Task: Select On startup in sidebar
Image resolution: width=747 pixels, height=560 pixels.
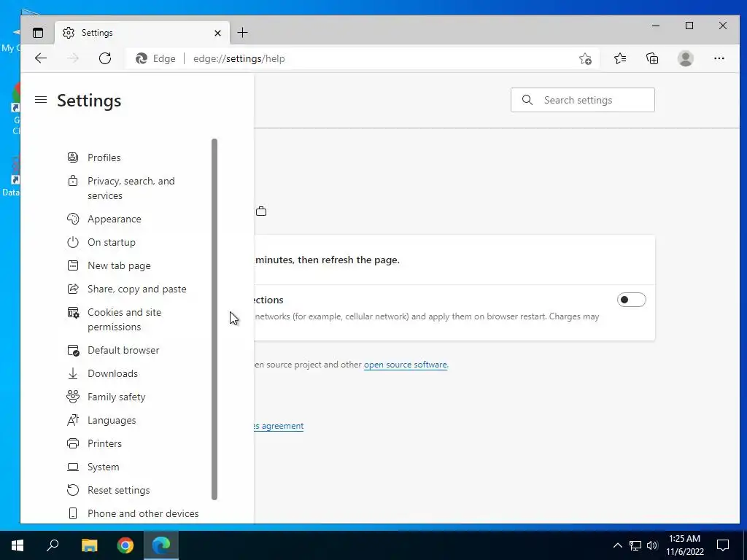Action: click(112, 242)
